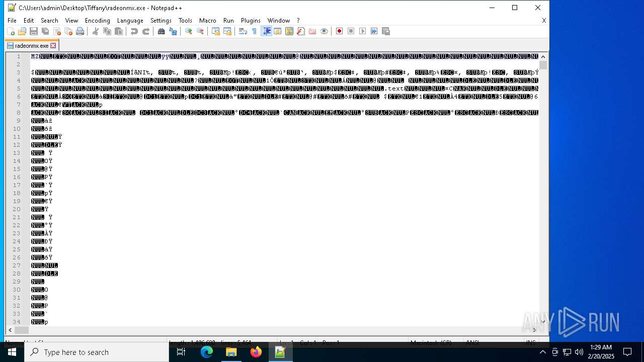Open the Language menu
This screenshot has width=644, height=362.
pyautogui.click(x=130, y=21)
